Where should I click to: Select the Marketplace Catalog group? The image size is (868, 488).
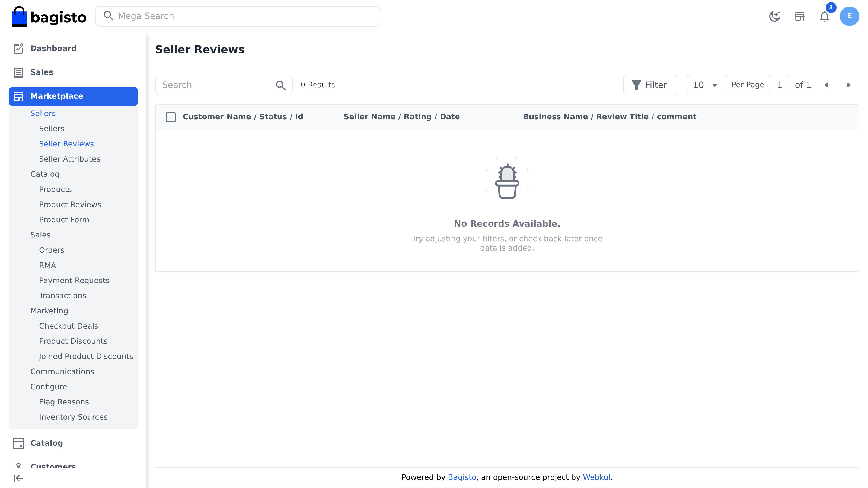pos(45,174)
